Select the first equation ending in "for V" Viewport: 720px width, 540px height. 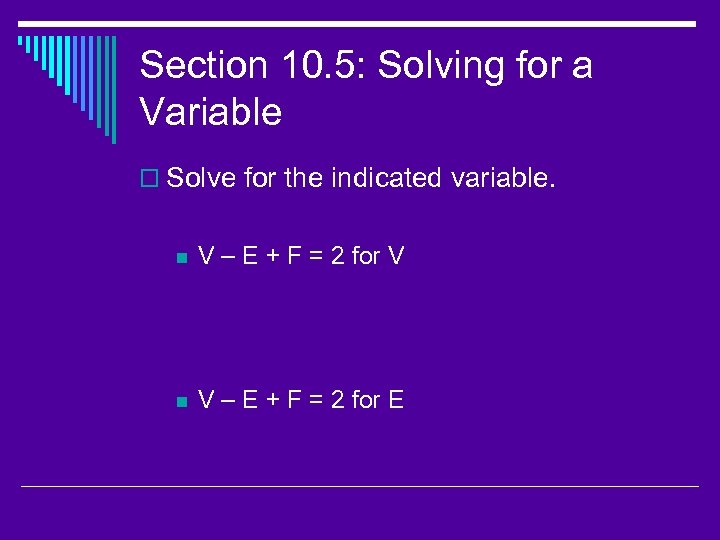(301, 256)
